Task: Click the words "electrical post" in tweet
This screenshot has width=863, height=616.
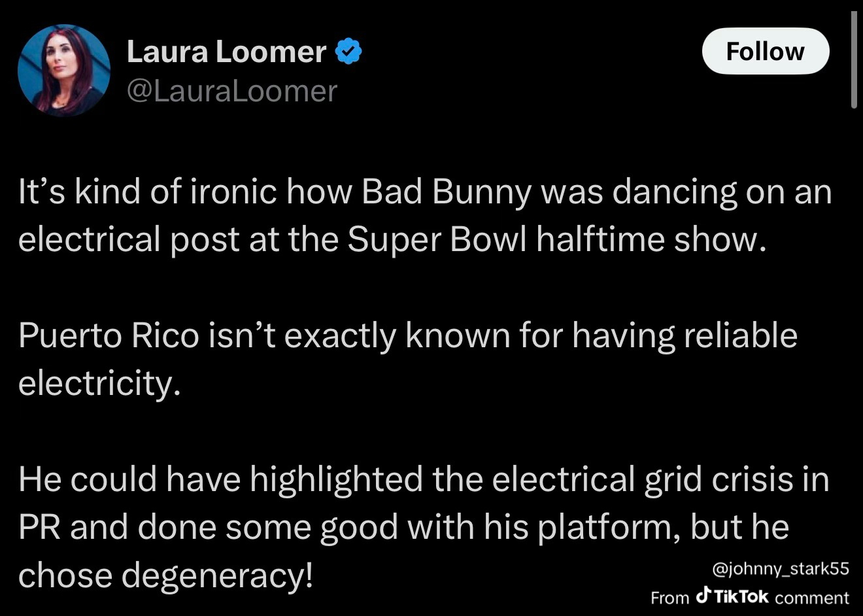Action: (x=128, y=240)
